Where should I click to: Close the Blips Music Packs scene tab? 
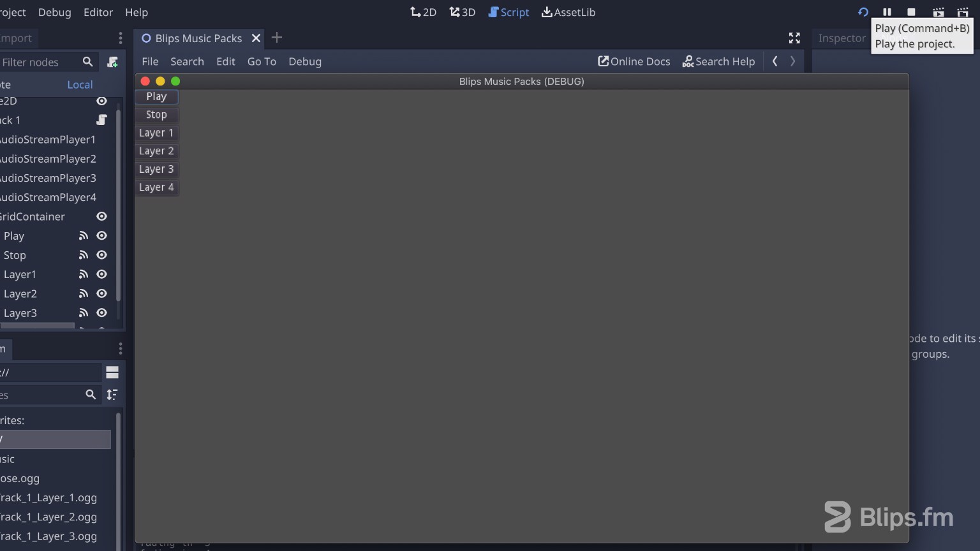[256, 38]
